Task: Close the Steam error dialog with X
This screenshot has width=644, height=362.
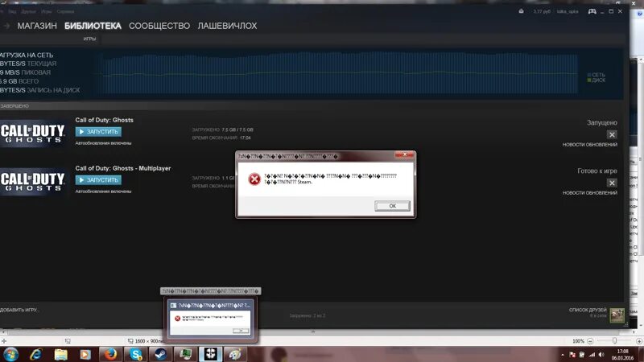Action: point(405,154)
